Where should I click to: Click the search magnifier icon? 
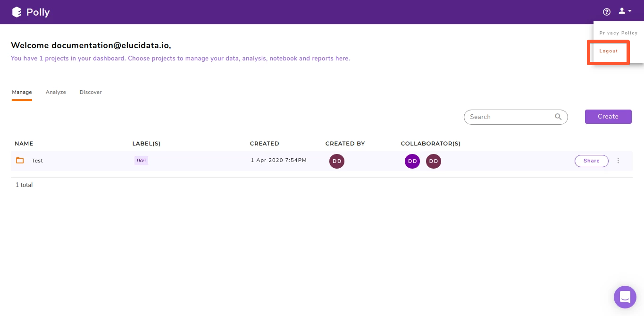558,117
